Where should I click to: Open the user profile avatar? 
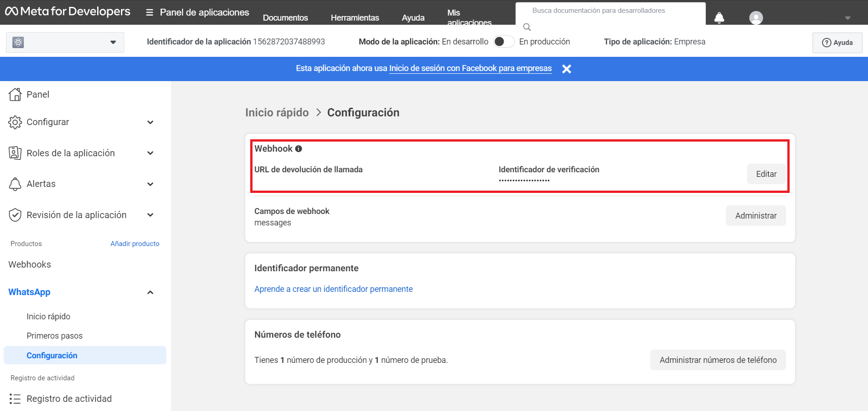coord(756,18)
